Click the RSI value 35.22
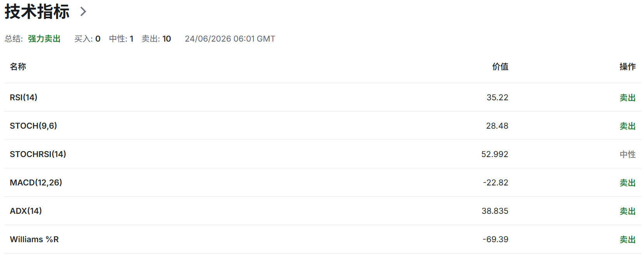Image resolution: width=644 pixels, height=255 pixels. [497, 98]
